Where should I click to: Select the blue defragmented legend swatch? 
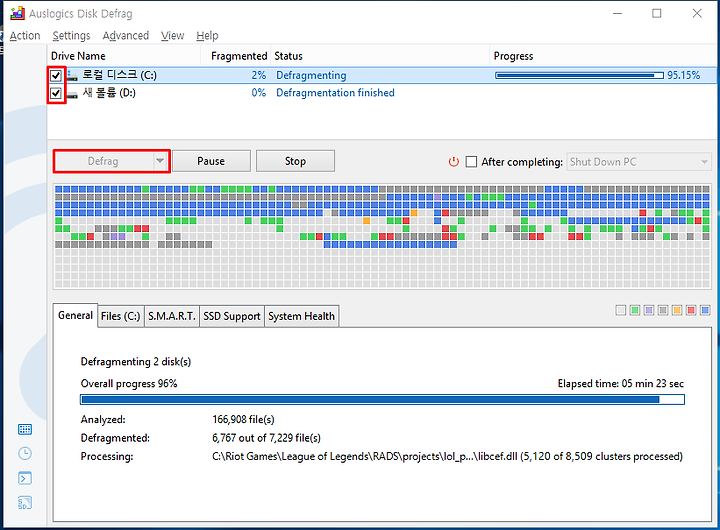coord(705,310)
